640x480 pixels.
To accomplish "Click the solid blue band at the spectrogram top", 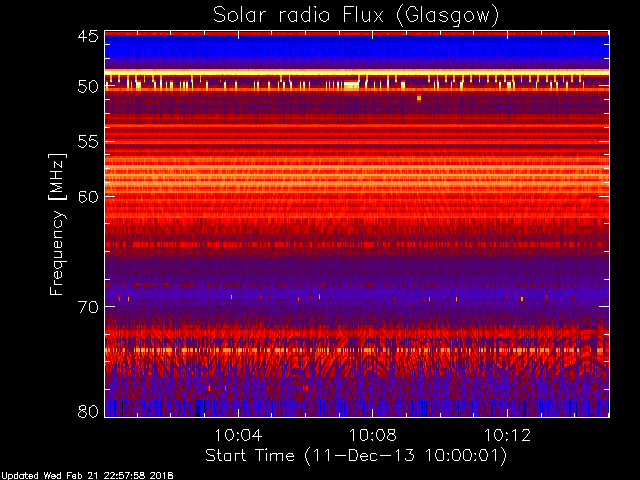I will tap(356, 48).
